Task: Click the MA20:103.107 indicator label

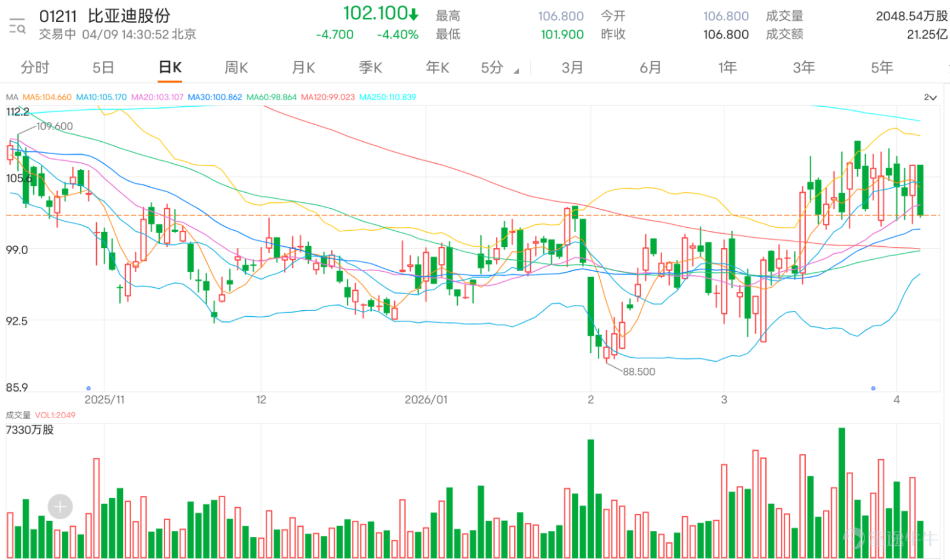Action: tap(157, 97)
